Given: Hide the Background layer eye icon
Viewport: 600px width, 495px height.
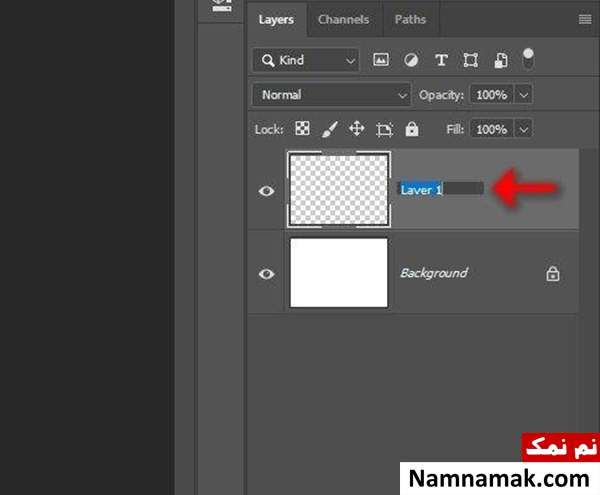Looking at the screenshot, I should (x=266, y=274).
